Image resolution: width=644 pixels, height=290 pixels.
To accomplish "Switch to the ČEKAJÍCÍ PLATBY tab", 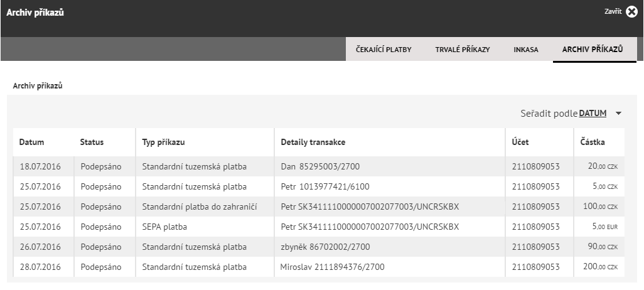I will pos(384,50).
